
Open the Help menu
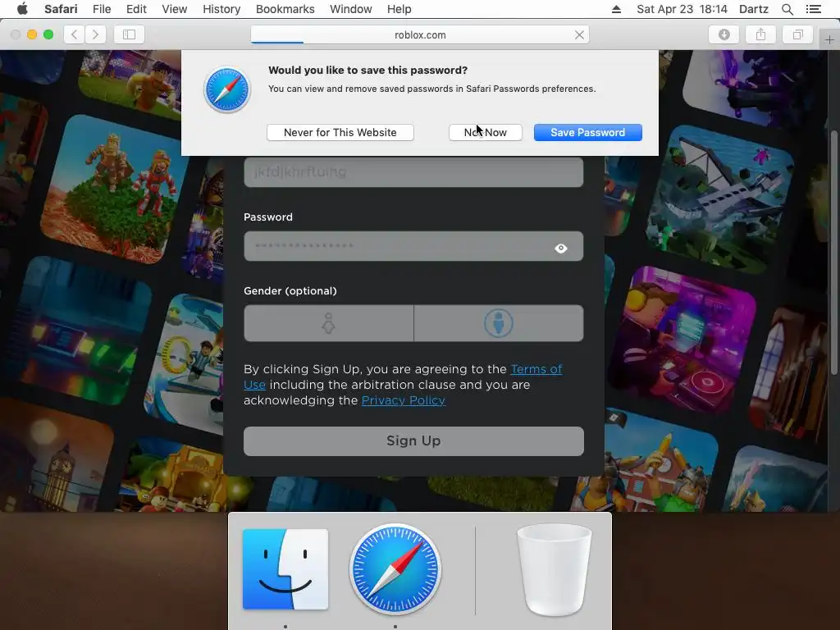tap(399, 9)
